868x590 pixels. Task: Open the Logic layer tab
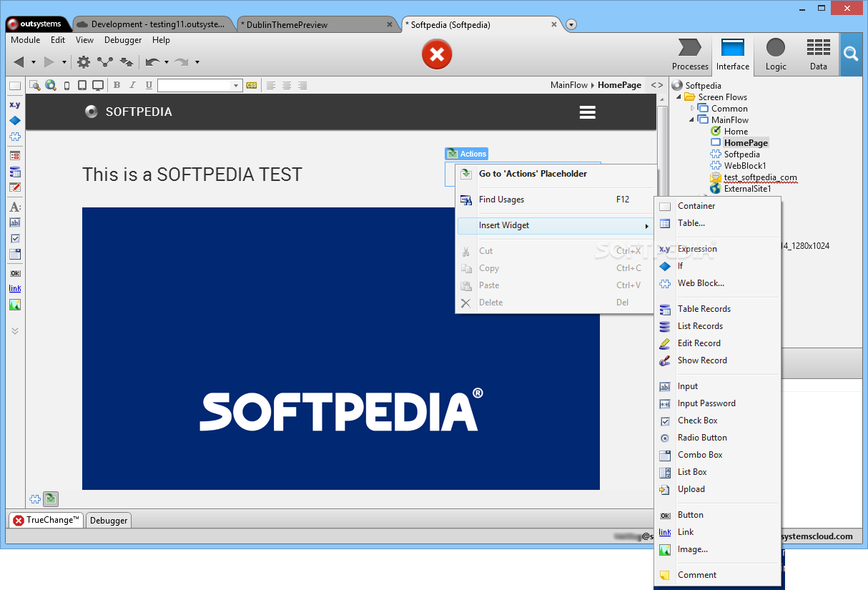tap(776, 55)
